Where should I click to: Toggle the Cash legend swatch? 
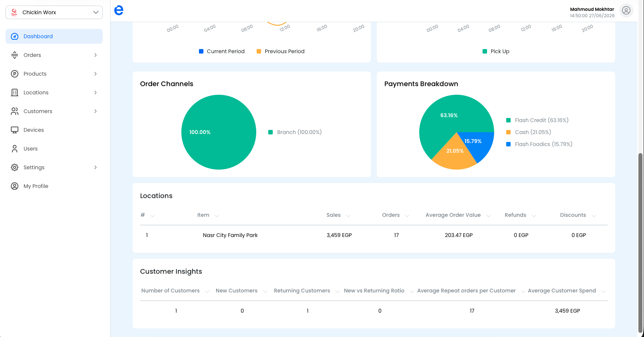pos(508,132)
